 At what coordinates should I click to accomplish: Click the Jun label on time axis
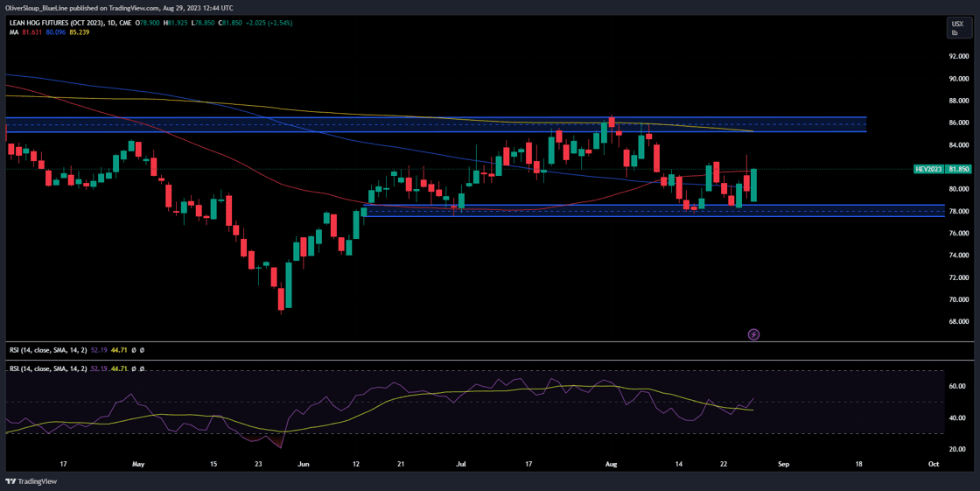coord(303,464)
